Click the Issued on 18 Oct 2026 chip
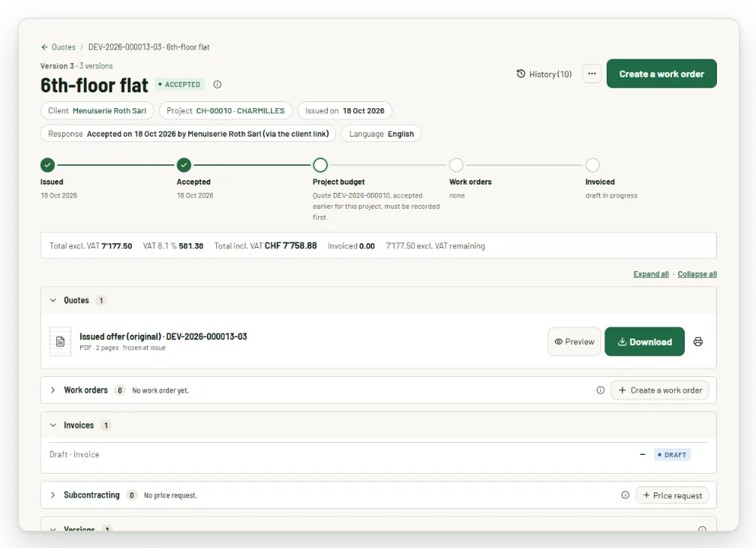The width and height of the screenshot is (756, 548). [x=345, y=110]
